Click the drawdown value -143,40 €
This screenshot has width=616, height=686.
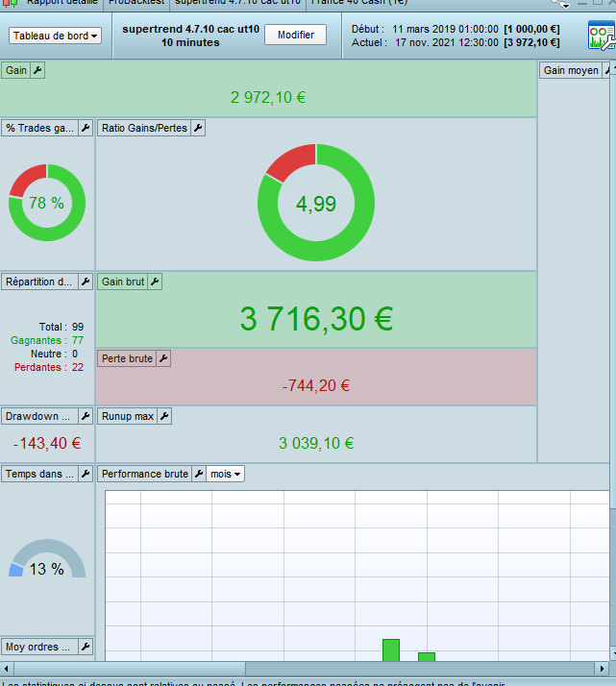click(x=47, y=443)
